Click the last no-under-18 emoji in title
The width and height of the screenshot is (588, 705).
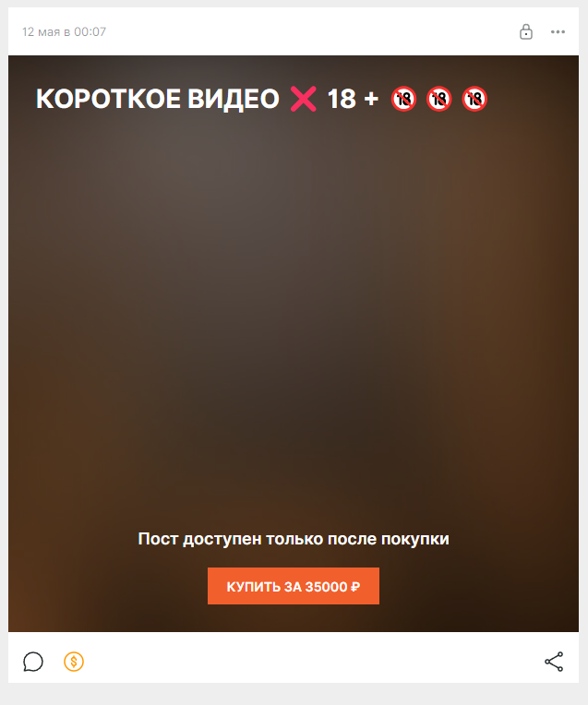click(x=474, y=99)
